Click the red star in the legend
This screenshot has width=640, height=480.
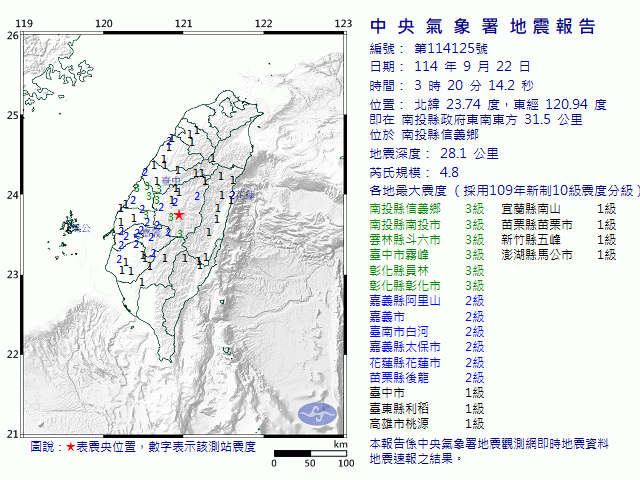(x=70, y=447)
